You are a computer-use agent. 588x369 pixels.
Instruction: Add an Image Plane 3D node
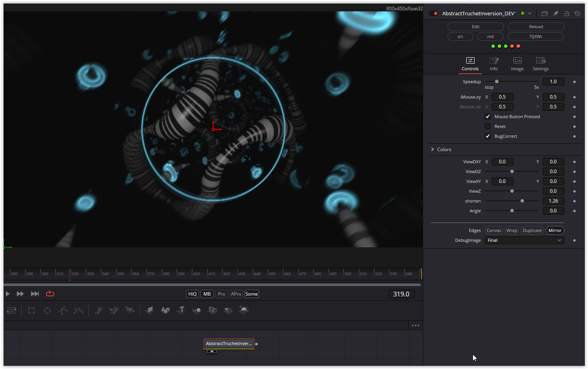click(x=150, y=311)
